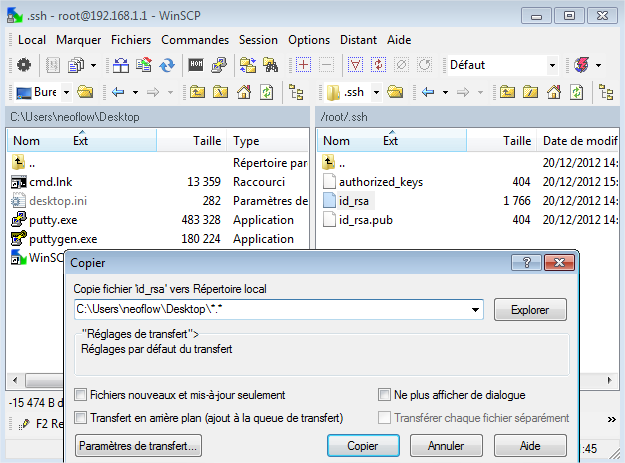Click local panel scrollbar left arrow
Screen dimensions: 625x463
15,380
